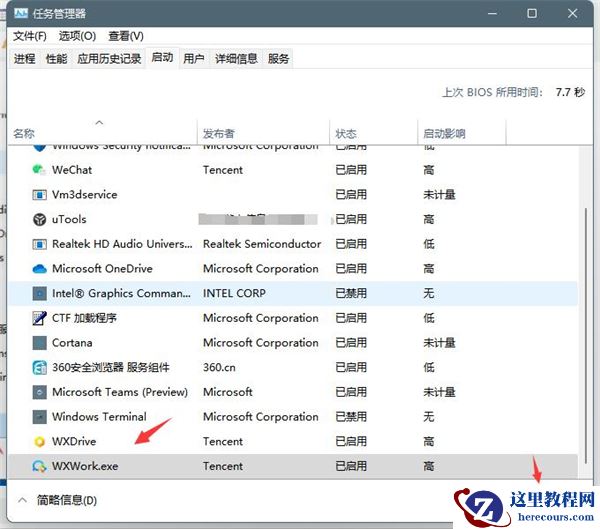Open the 查看(V) menu
600x529 pixels.
point(126,36)
